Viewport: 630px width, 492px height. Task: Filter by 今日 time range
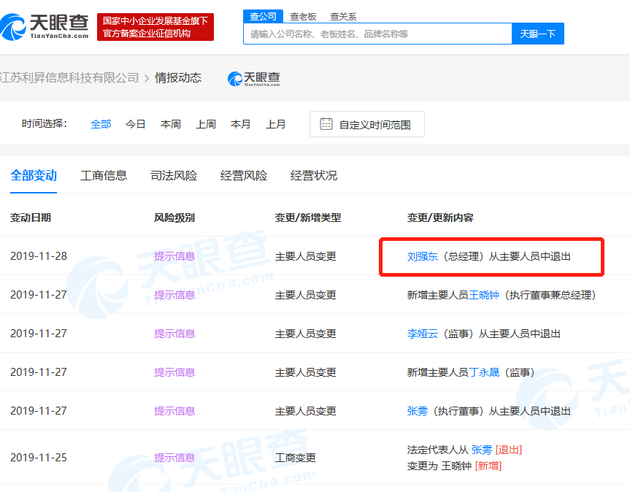pyautogui.click(x=135, y=124)
